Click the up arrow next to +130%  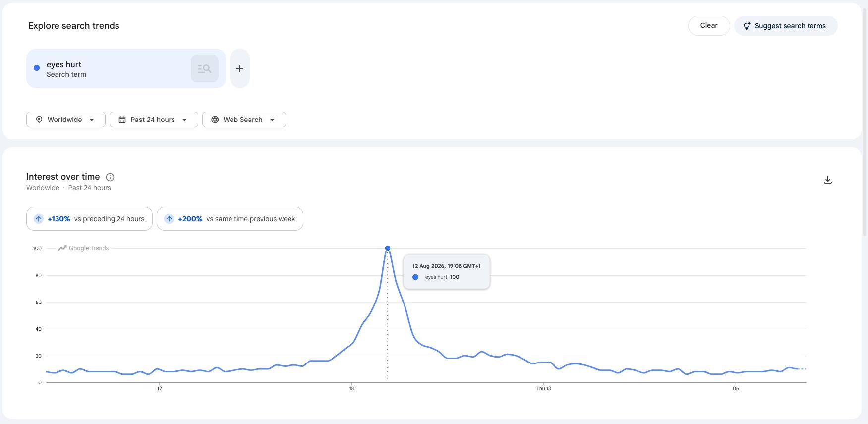[x=39, y=219]
